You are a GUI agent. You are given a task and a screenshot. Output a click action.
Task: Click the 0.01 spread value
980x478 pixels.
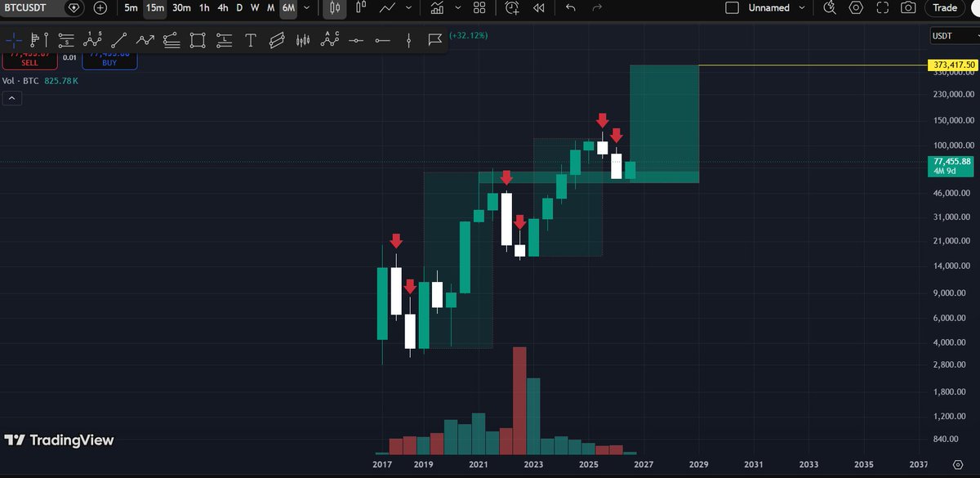coord(70,57)
